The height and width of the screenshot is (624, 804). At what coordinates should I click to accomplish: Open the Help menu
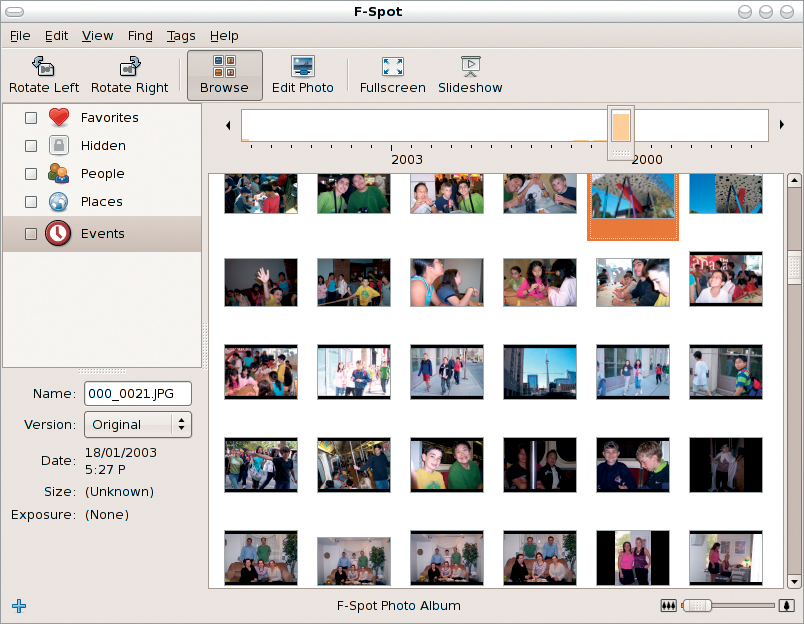click(224, 36)
